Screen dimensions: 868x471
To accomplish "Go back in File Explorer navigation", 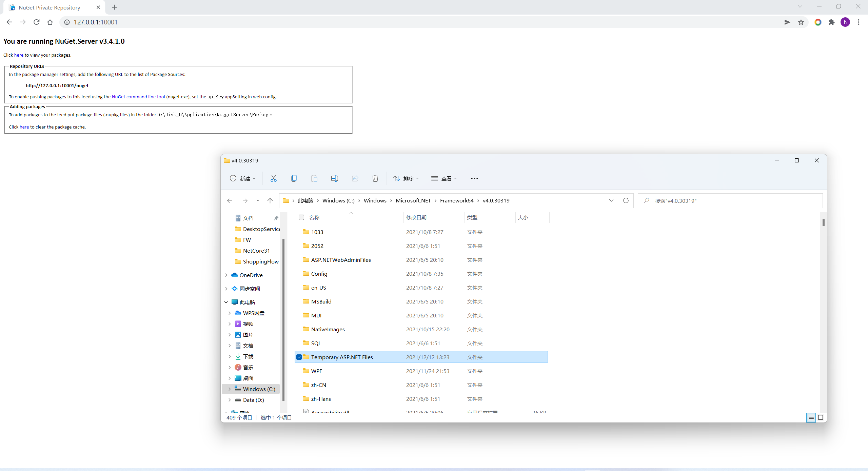I will coord(230,201).
